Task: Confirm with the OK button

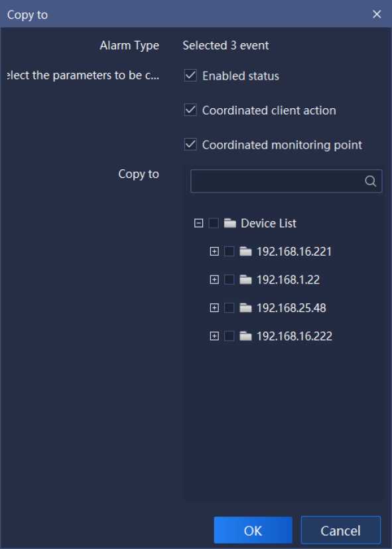Action: (x=253, y=530)
